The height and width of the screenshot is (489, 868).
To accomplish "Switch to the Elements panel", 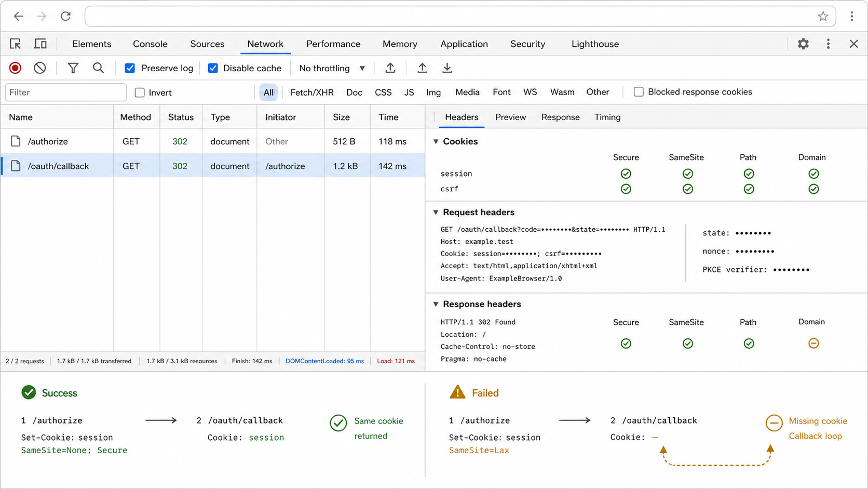I will pos(92,44).
